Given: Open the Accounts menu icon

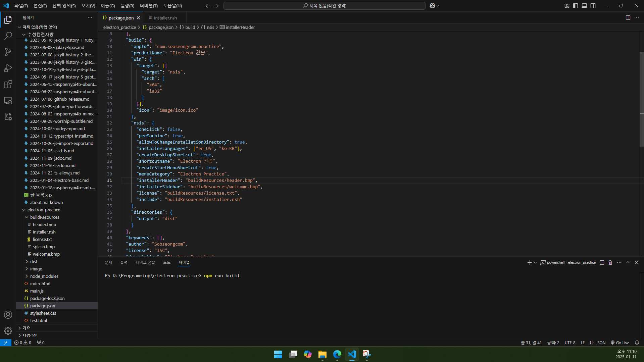Looking at the screenshot, I should pos(8,315).
